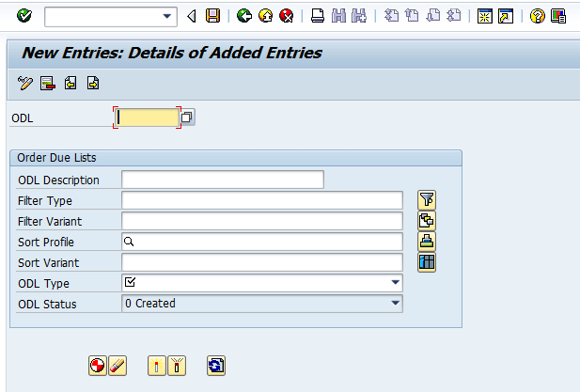
Task: Open Help with the question mark icon
Action: click(x=537, y=16)
